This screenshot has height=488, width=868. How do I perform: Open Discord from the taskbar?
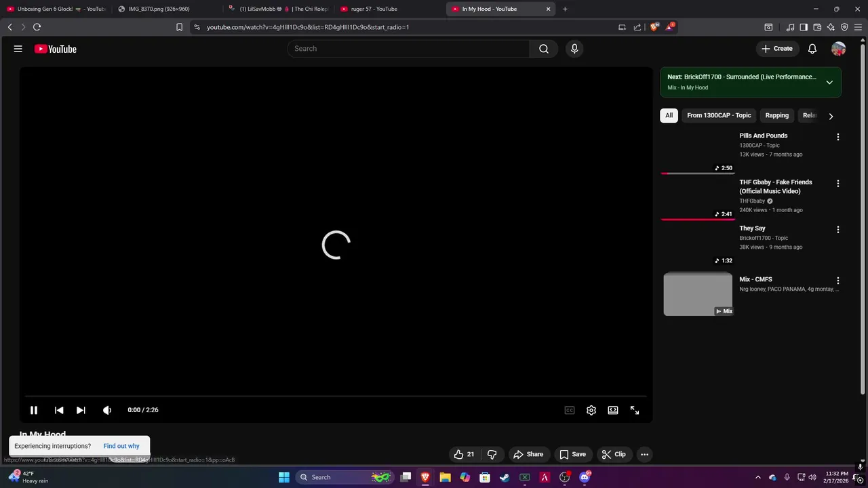[585, 477]
